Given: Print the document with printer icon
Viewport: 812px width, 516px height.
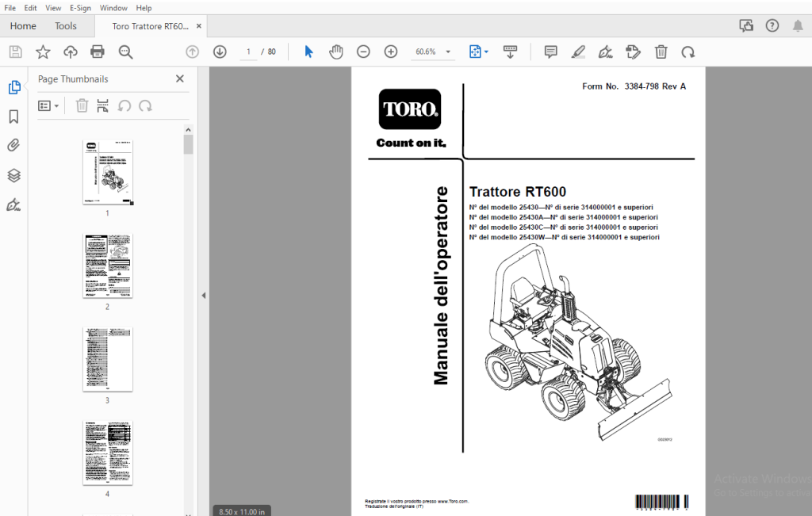Looking at the screenshot, I should (98, 52).
